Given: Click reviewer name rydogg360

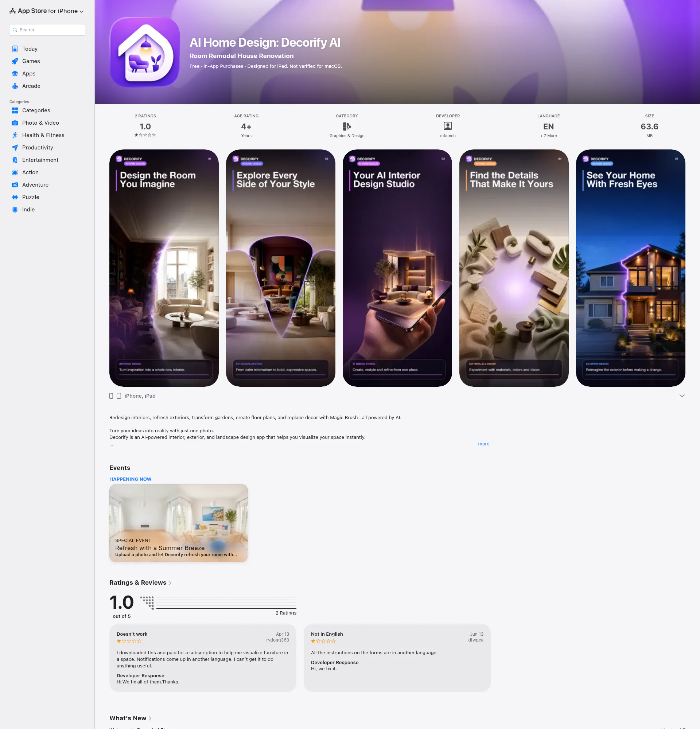Looking at the screenshot, I should pos(277,640).
